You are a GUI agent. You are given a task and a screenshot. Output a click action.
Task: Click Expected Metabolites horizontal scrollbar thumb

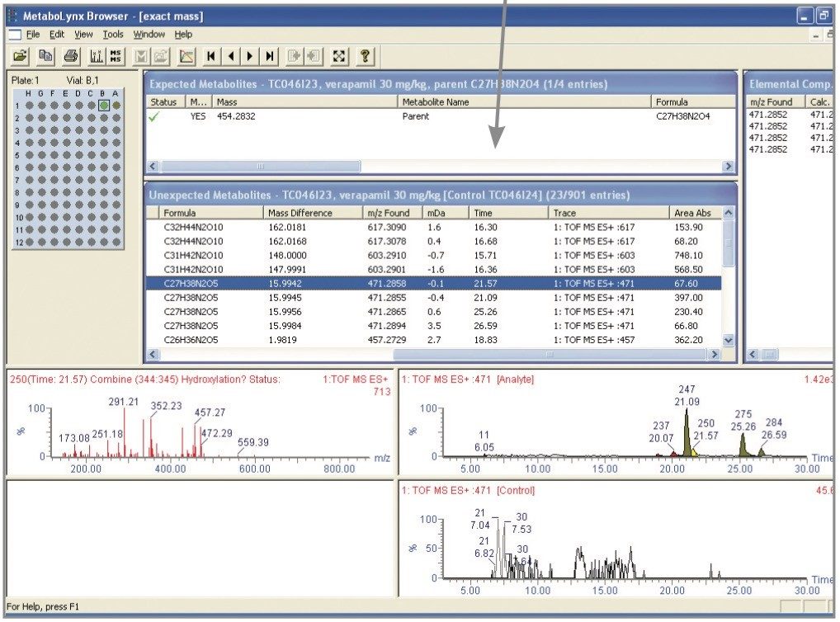(x=261, y=166)
